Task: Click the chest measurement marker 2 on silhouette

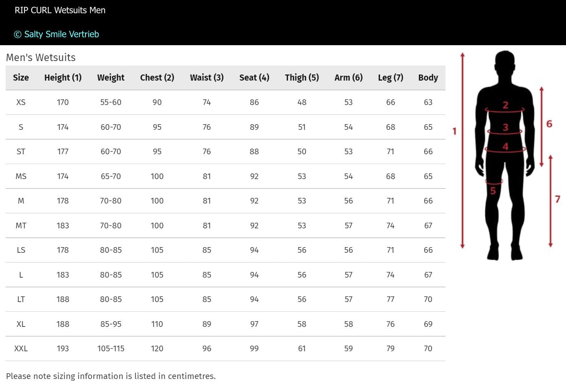Action: click(505, 105)
